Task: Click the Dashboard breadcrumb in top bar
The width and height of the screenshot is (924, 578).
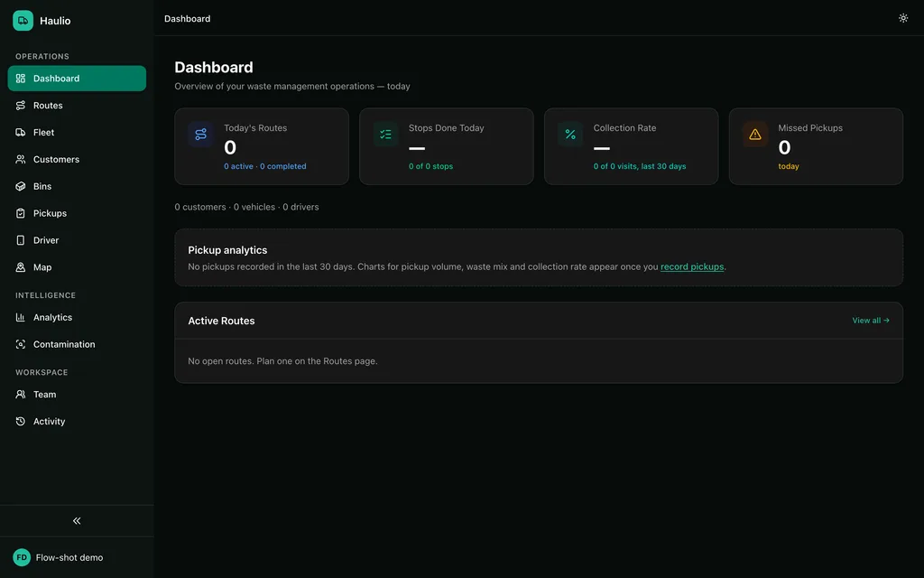Action: click(x=188, y=19)
